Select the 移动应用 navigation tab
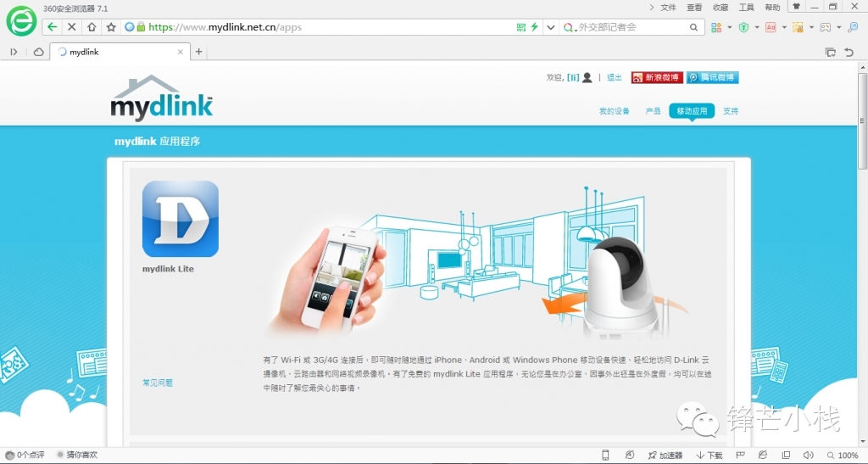868x464 pixels. (x=692, y=111)
